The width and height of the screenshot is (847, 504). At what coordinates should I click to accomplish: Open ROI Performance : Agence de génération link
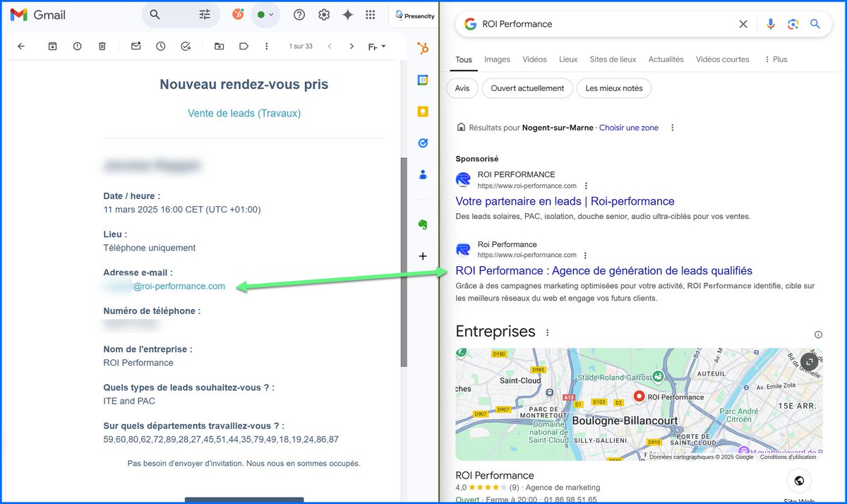[x=603, y=270]
